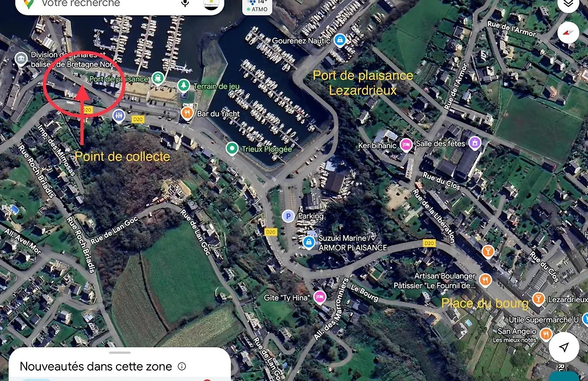
Task: Click the compass orientation button
Action: pyautogui.click(x=568, y=33)
